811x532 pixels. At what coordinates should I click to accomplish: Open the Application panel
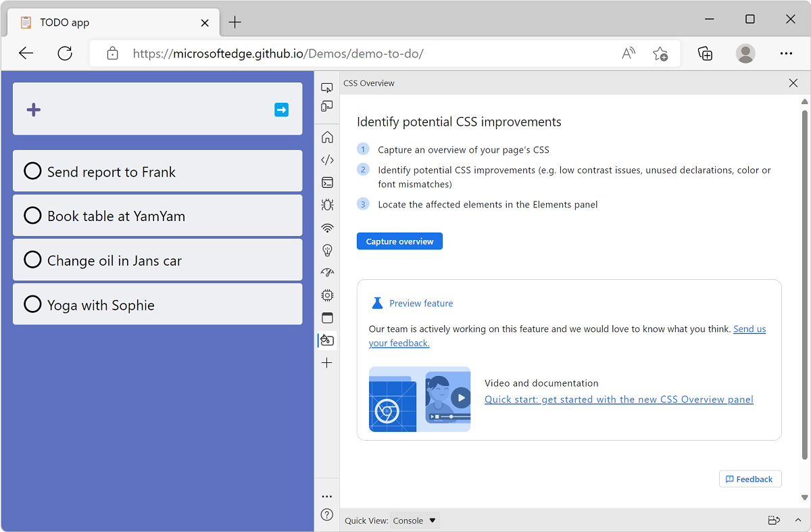coord(327,318)
